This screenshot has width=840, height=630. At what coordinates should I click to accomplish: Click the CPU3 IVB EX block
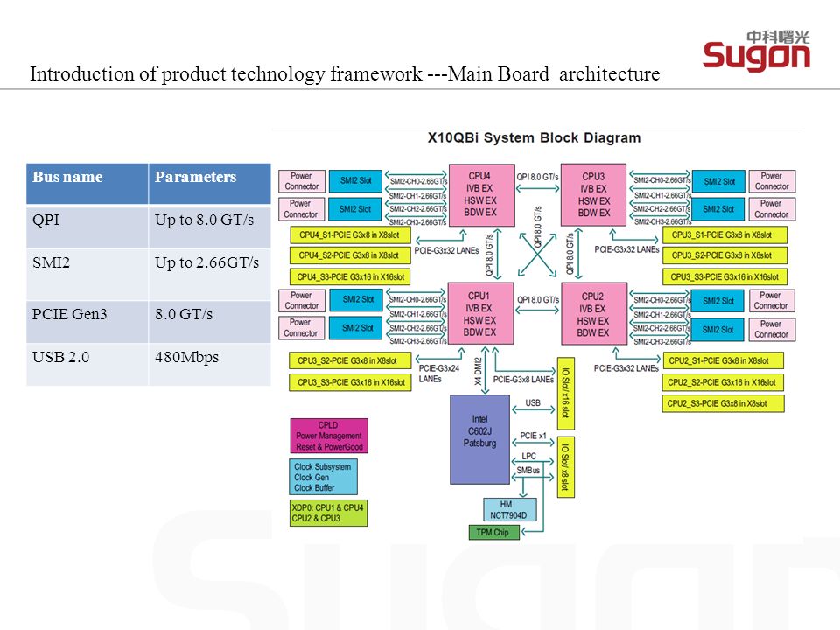pyautogui.click(x=593, y=194)
